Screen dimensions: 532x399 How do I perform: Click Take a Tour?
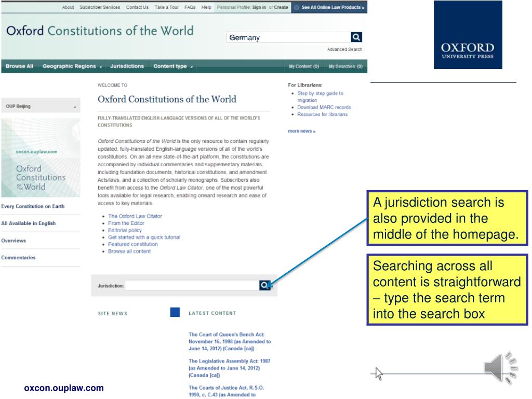[167, 7]
